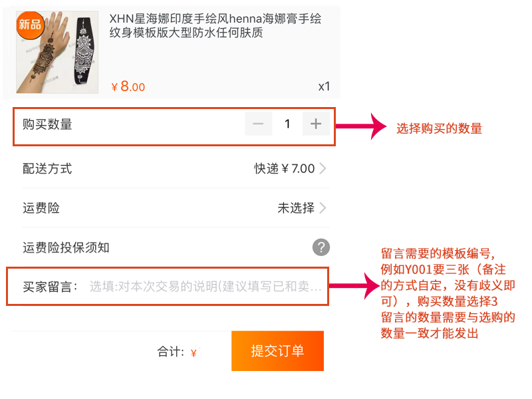Focus the 买家留言 message input field
The image size is (532, 399).
click(x=206, y=287)
